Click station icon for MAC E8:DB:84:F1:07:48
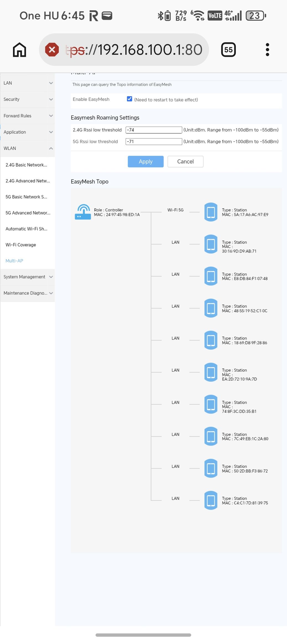 [x=211, y=276]
